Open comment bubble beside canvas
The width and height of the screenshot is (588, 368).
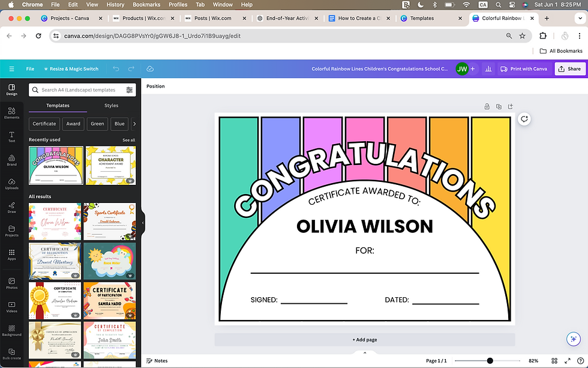[x=524, y=119]
